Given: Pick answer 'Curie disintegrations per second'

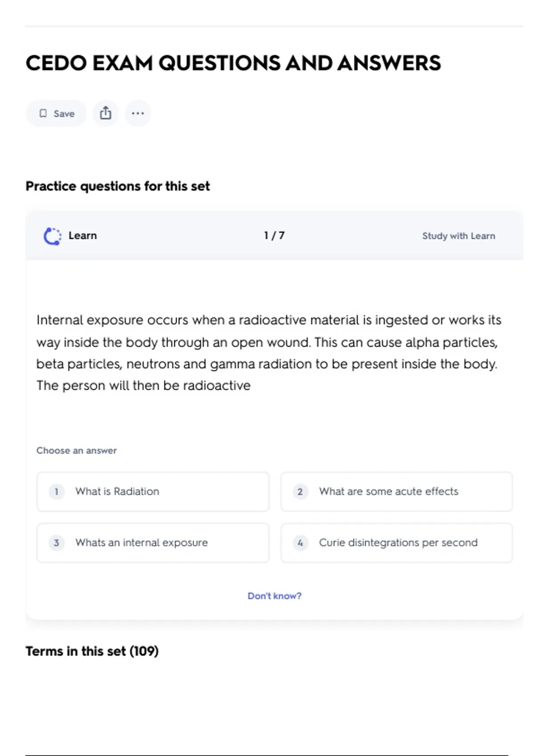Looking at the screenshot, I should click(396, 543).
